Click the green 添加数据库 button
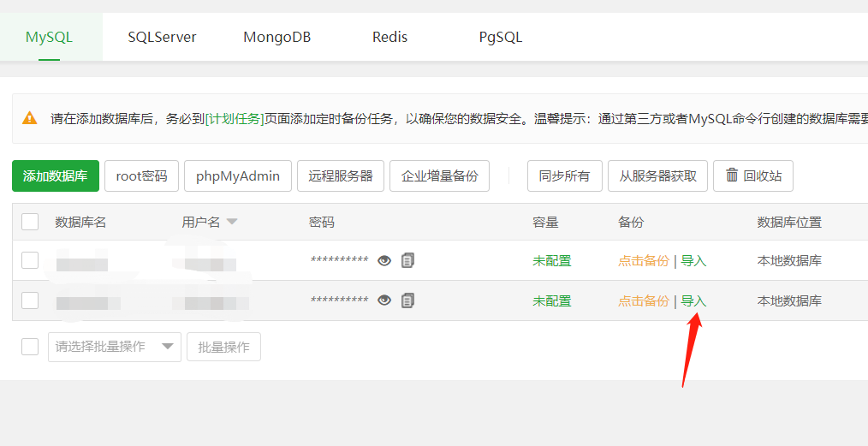 (56, 176)
